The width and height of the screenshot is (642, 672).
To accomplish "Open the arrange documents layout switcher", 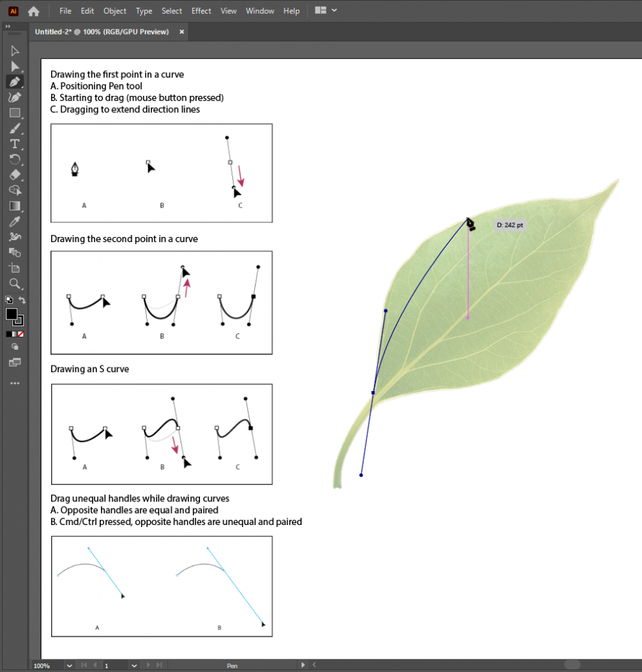I will coord(321,10).
